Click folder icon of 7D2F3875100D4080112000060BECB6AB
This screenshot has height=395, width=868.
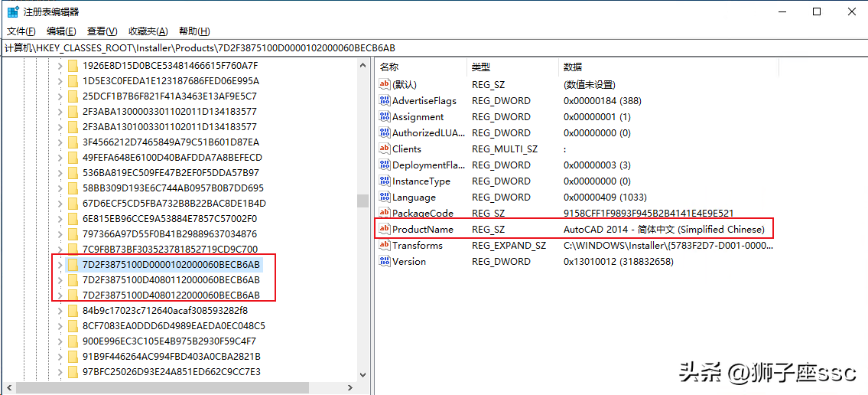pos(73,279)
